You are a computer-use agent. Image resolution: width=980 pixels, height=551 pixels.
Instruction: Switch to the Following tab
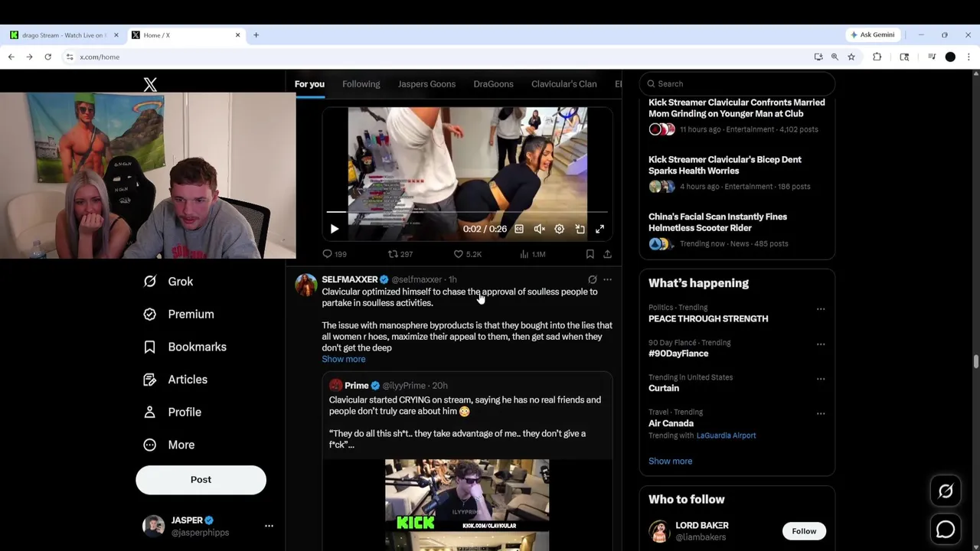coord(361,84)
